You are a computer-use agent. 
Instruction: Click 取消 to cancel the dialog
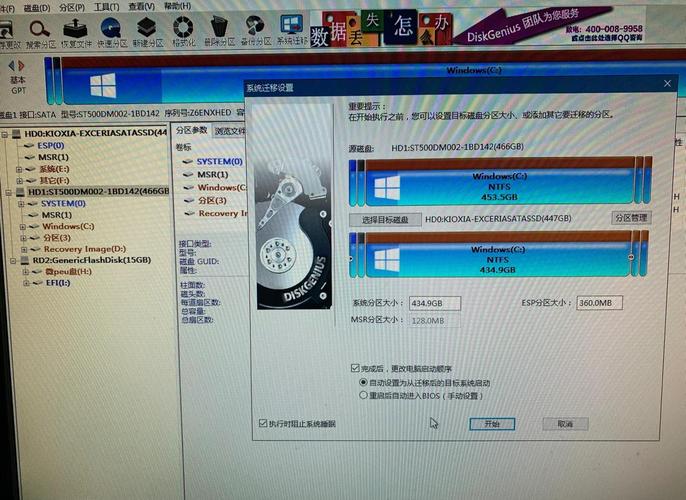[565, 423]
